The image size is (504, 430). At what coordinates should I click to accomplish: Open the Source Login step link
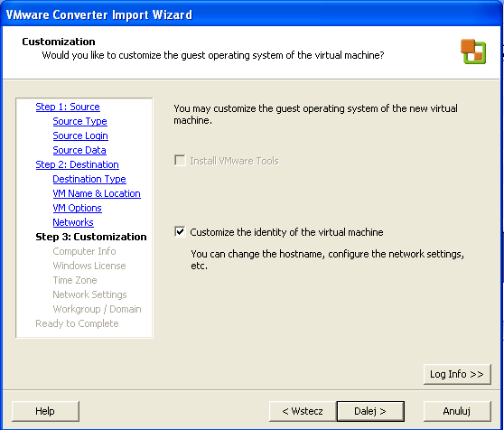(80, 136)
